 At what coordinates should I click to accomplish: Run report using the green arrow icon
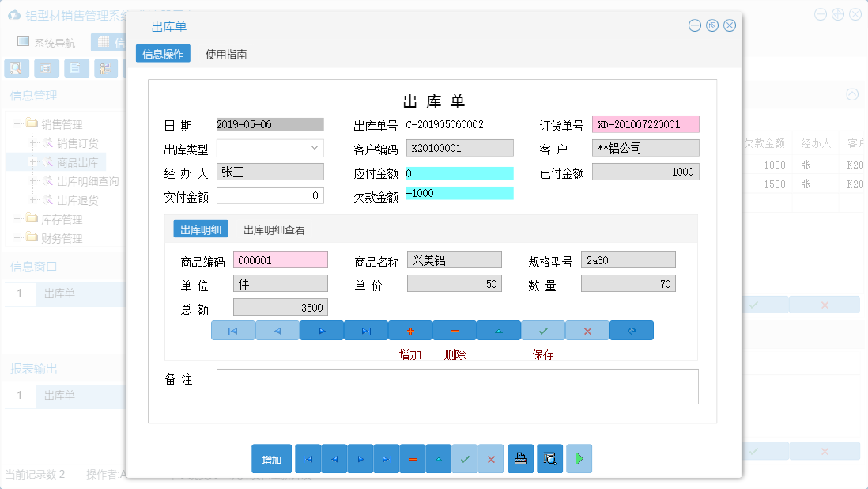tap(579, 458)
